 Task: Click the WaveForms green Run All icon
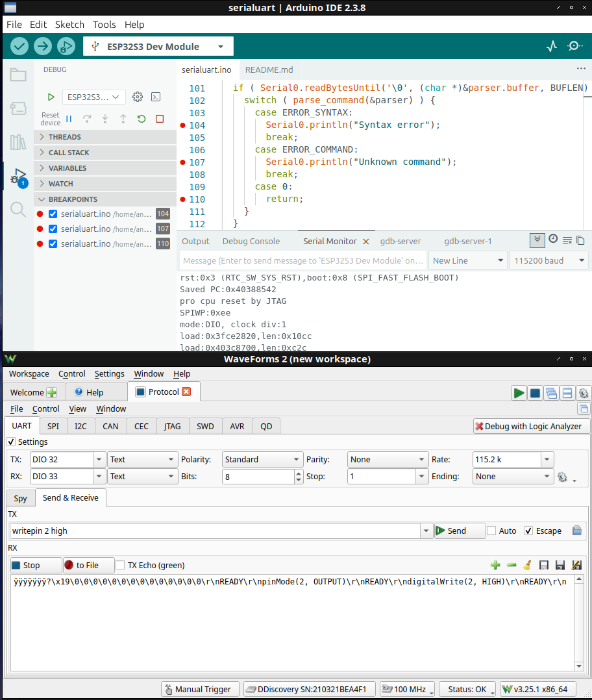pyautogui.click(x=519, y=393)
